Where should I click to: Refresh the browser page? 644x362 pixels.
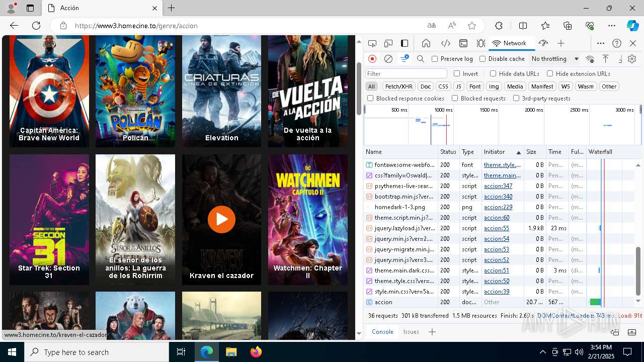(x=36, y=26)
